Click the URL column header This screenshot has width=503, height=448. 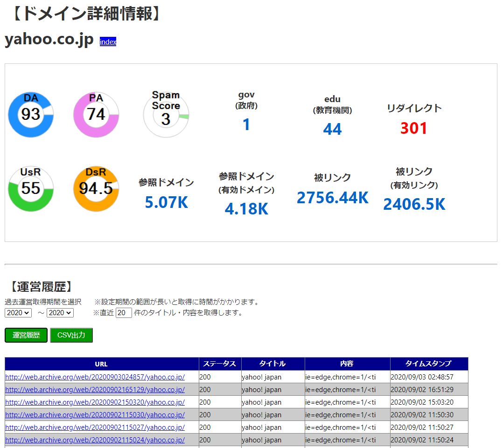[102, 364]
